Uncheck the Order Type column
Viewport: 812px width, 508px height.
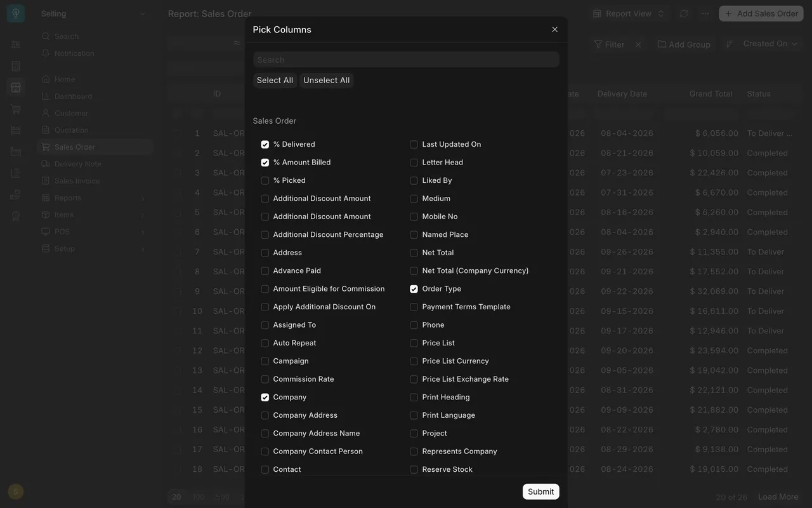pos(414,289)
